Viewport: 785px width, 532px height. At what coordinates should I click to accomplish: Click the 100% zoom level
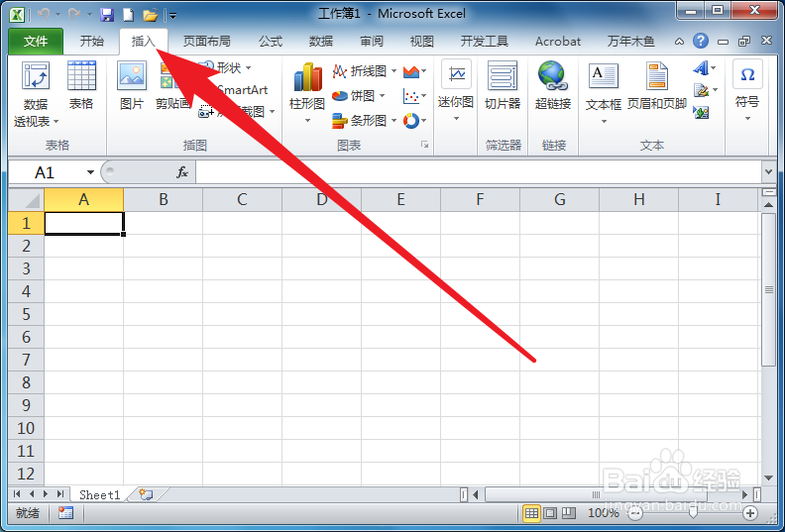click(x=604, y=513)
